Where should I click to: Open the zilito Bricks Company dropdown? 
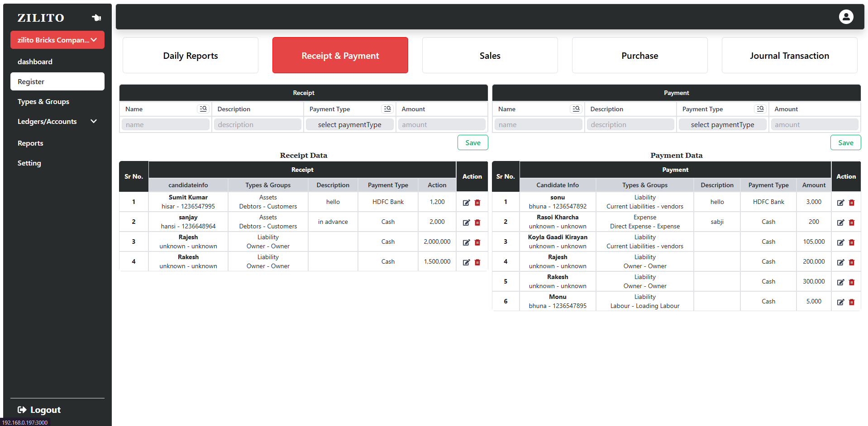[57, 40]
